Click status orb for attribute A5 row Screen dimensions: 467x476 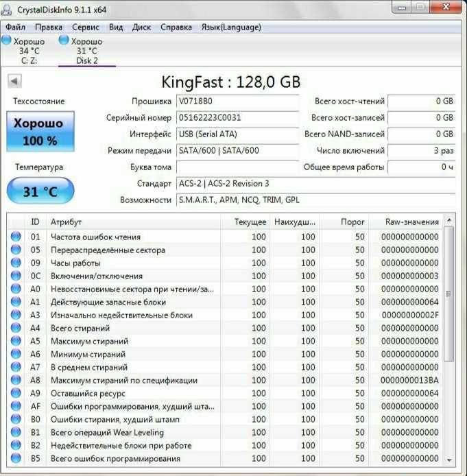pos(16,341)
